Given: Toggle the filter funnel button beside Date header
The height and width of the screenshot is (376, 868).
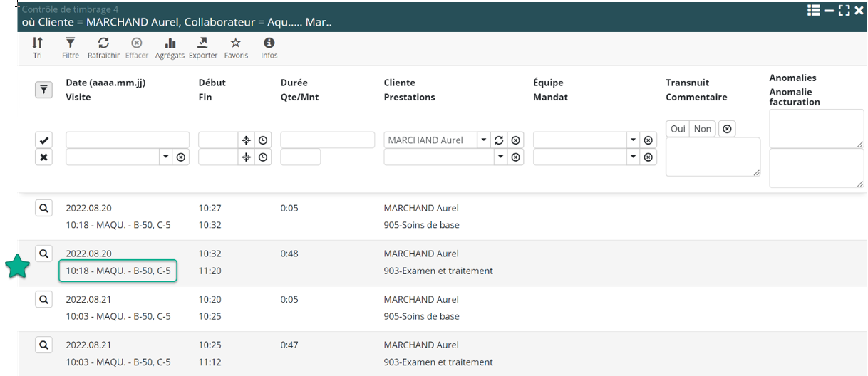Looking at the screenshot, I should point(44,90).
